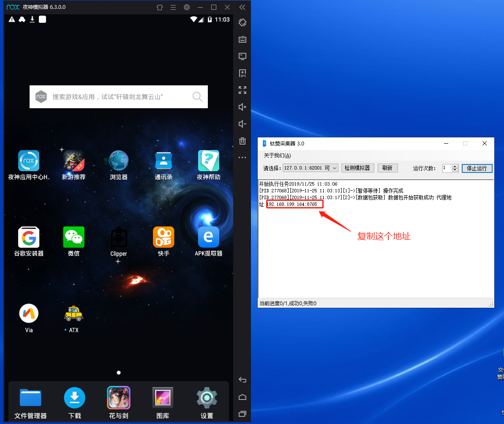Open the 夜神帮助 help app
The image size is (504, 424).
click(209, 161)
